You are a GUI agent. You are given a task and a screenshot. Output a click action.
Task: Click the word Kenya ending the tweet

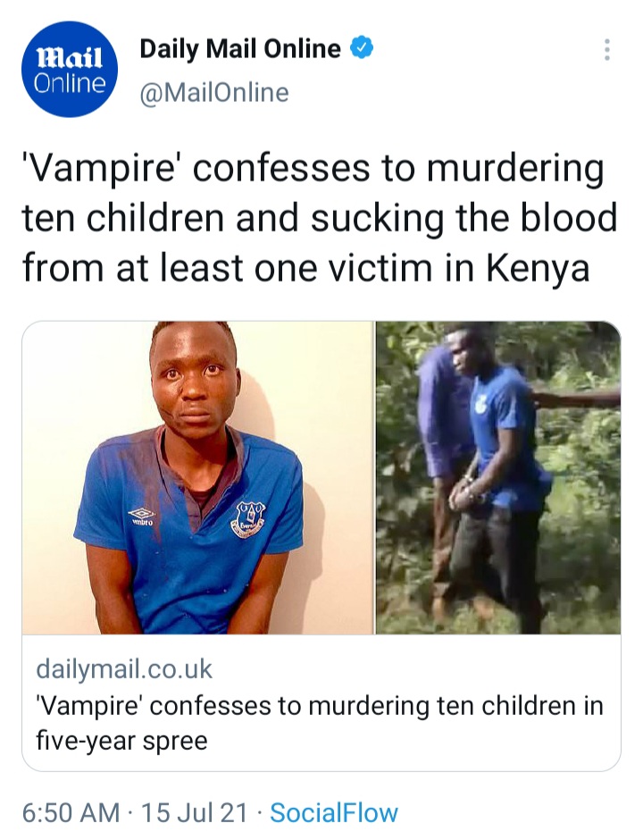[x=539, y=268]
